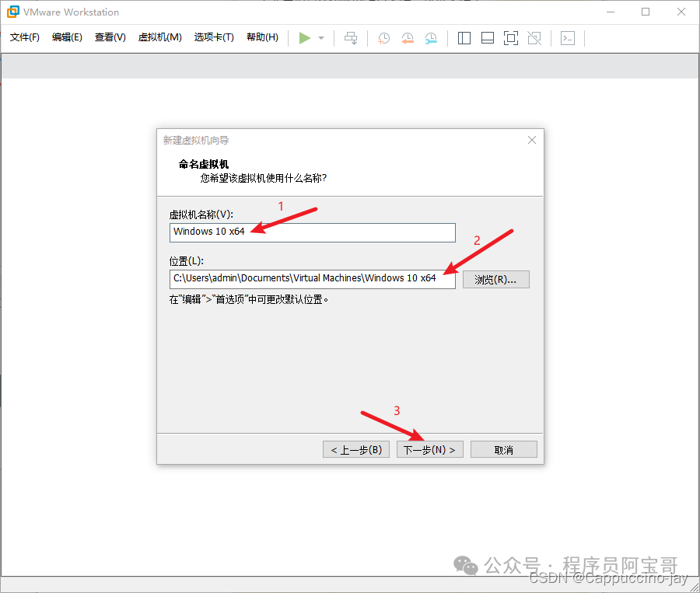700x593 pixels.
Task: Close the 新建虚拟机向导 dialog
Action: point(532,140)
